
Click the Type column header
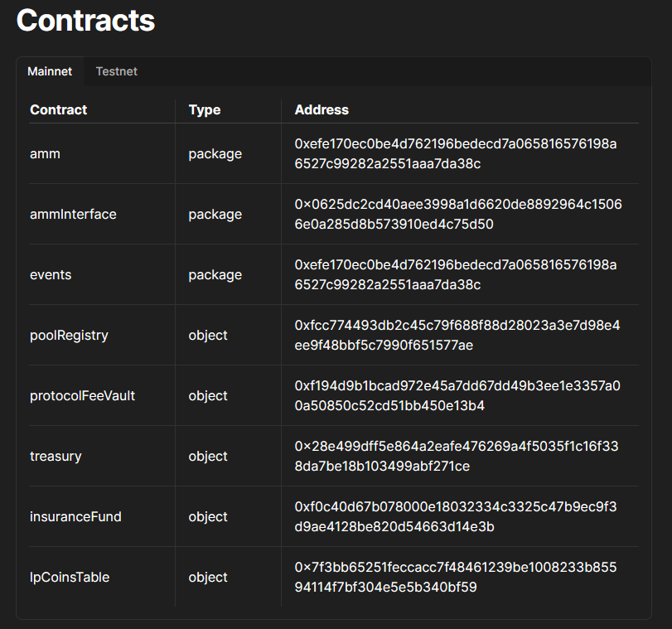coord(205,109)
